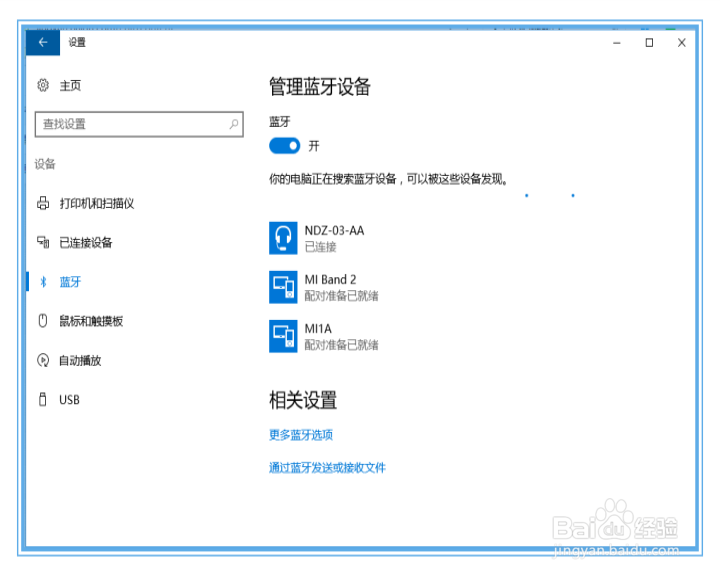Select MI1A device name
Screen dimensions: 720x576
point(318,328)
